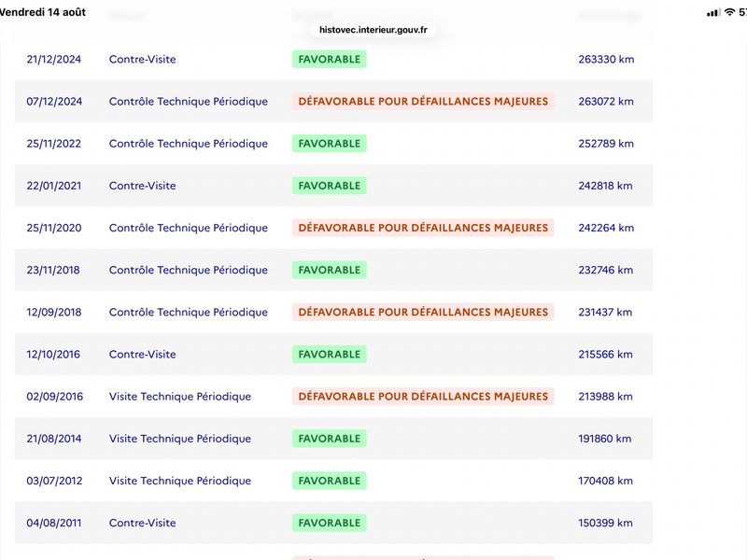Select the 191860 km mileage value

(x=604, y=439)
